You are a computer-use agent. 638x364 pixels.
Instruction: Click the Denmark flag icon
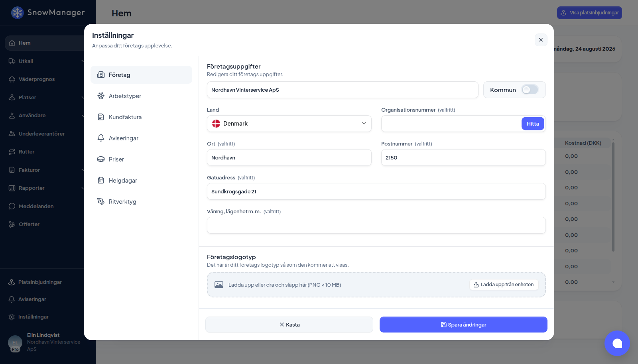click(216, 124)
